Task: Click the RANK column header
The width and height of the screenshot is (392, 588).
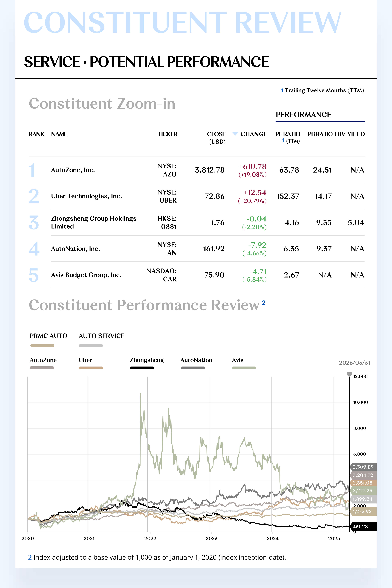Action: coord(36,134)
